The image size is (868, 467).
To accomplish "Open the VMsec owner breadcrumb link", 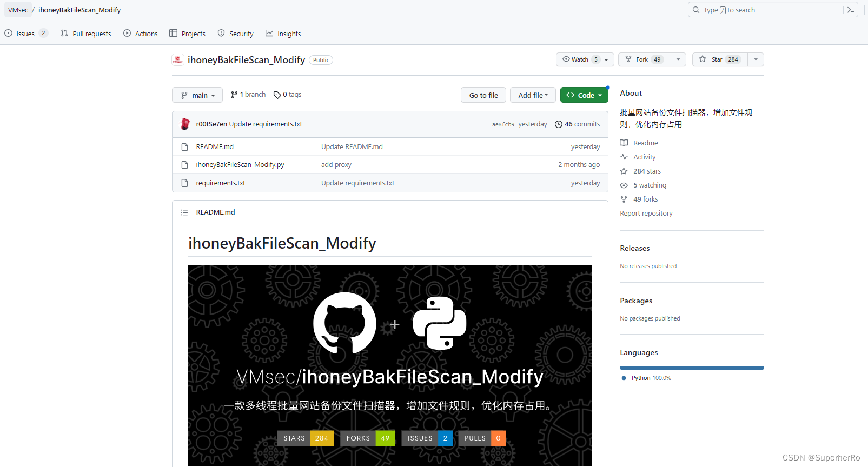I will click(18, 10).
